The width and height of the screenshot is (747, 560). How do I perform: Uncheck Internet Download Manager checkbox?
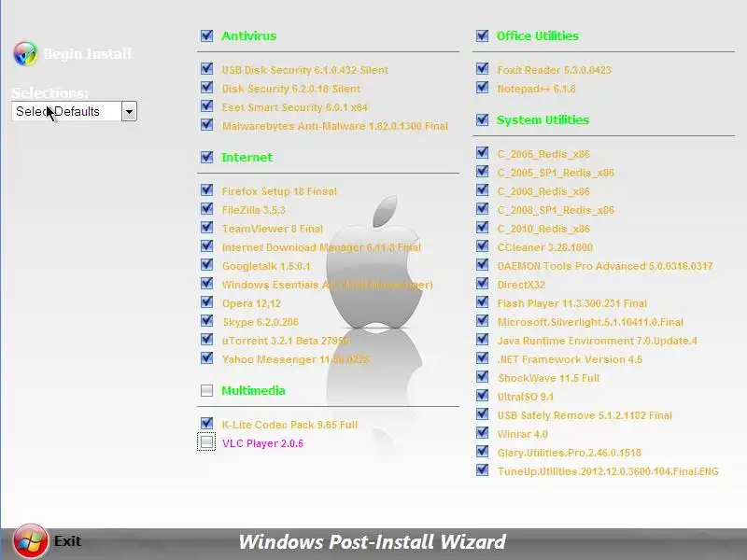pos(206,246)
